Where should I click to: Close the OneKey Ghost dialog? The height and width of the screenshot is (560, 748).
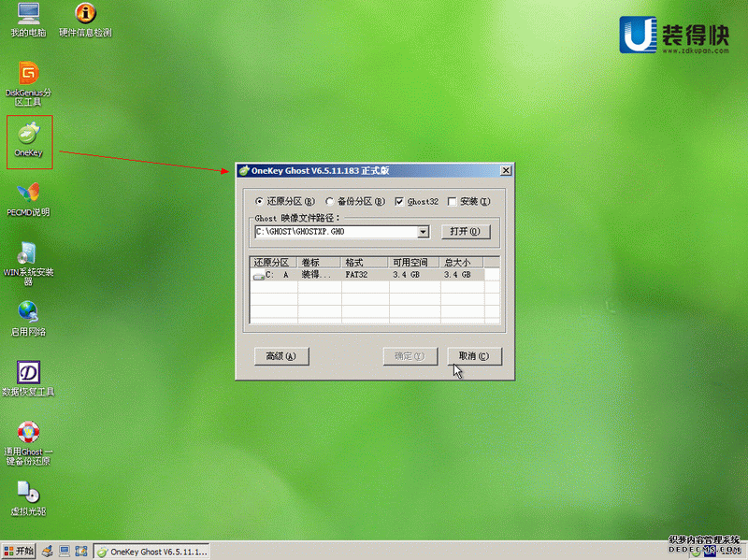(506, 171)
